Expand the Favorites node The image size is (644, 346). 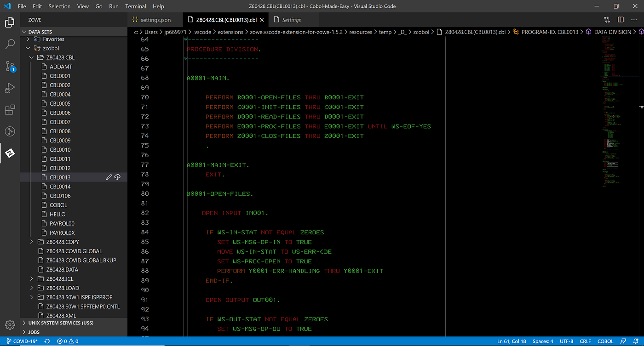29,39
